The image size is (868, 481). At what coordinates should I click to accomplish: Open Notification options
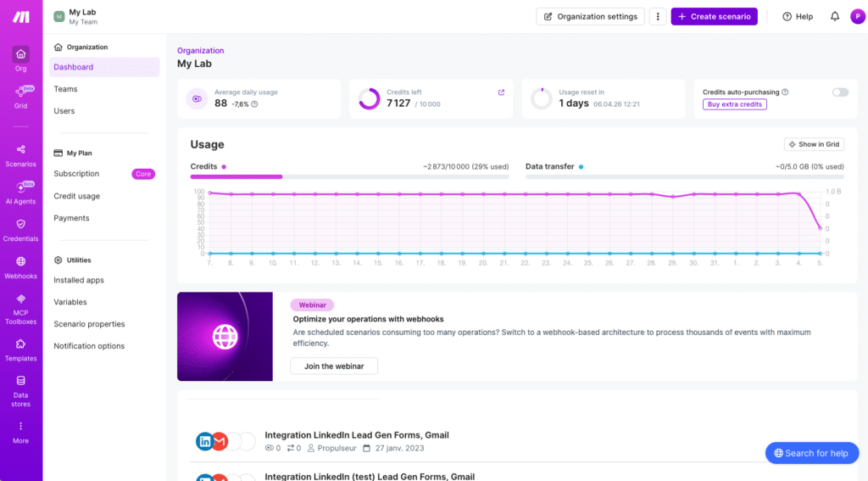89,346
